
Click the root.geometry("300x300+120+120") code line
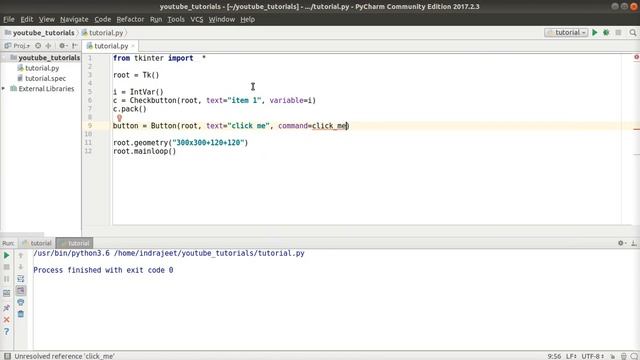point(180,142)
